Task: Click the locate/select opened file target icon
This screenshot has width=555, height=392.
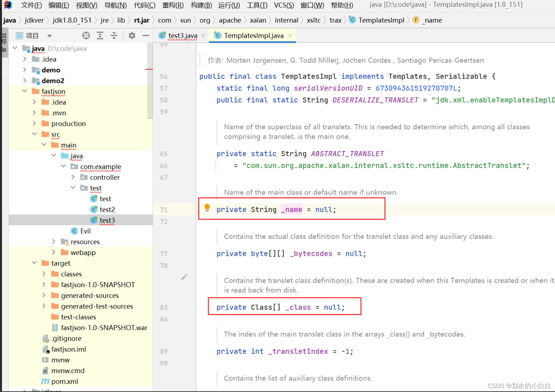Action: 86,36
